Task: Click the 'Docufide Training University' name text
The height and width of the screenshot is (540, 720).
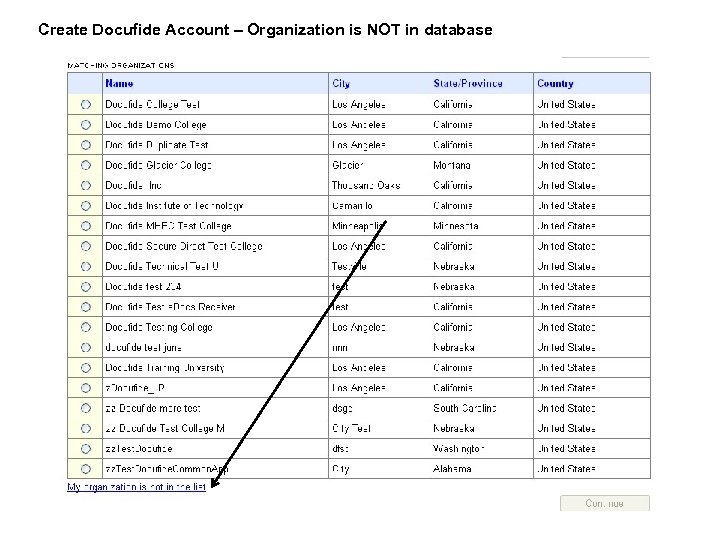Action: pyautogui.click(x=164, y=368)
